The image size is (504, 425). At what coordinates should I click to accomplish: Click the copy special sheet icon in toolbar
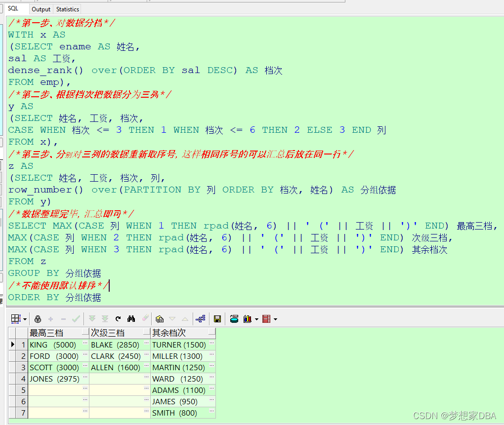(159, 318)
